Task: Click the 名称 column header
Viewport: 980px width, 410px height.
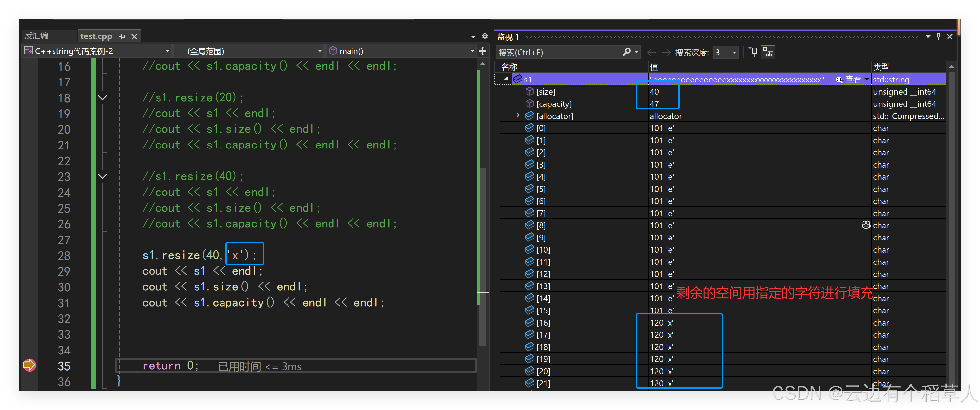Action: [x=509, y=67]
